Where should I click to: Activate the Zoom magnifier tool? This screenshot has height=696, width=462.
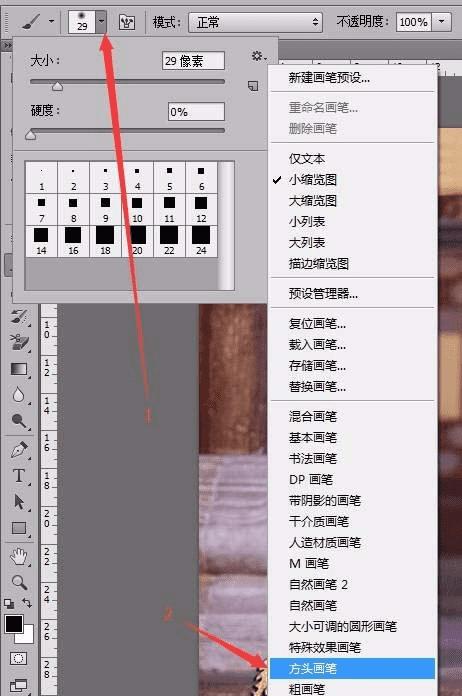click(x=19, y=582)
